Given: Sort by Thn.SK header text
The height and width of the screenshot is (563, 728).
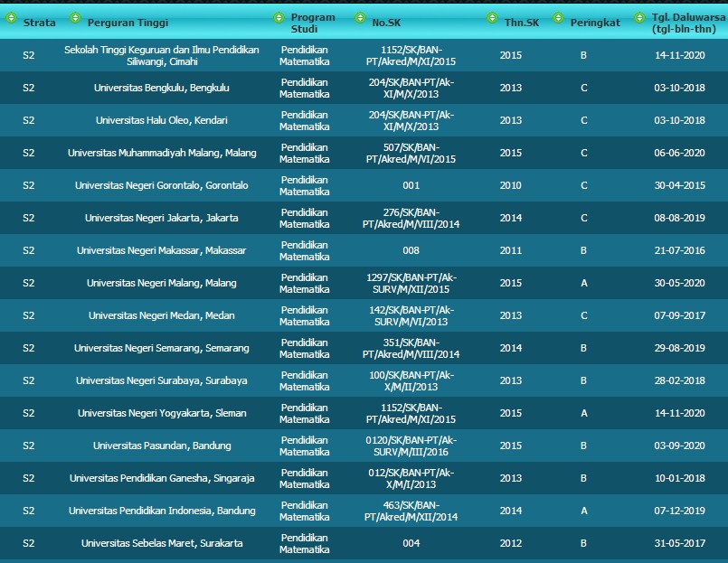Looking at the screenshot, I should pyautogui.click(x=522, y=23).
